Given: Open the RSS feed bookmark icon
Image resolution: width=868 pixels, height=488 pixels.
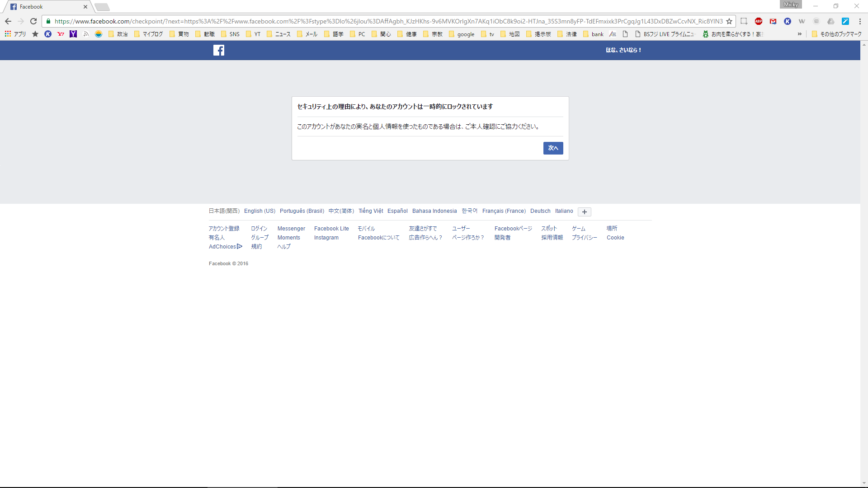Looking at the screenshot, I should tap(86, 34).
